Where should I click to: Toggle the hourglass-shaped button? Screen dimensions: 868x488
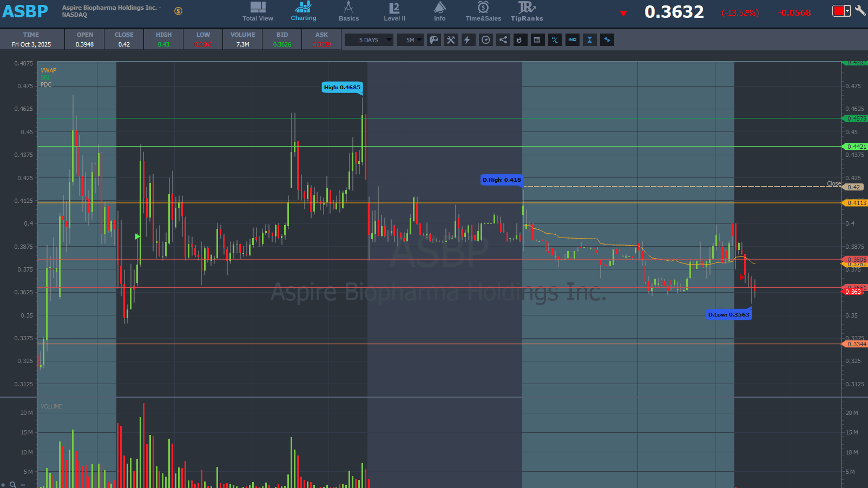590,40
